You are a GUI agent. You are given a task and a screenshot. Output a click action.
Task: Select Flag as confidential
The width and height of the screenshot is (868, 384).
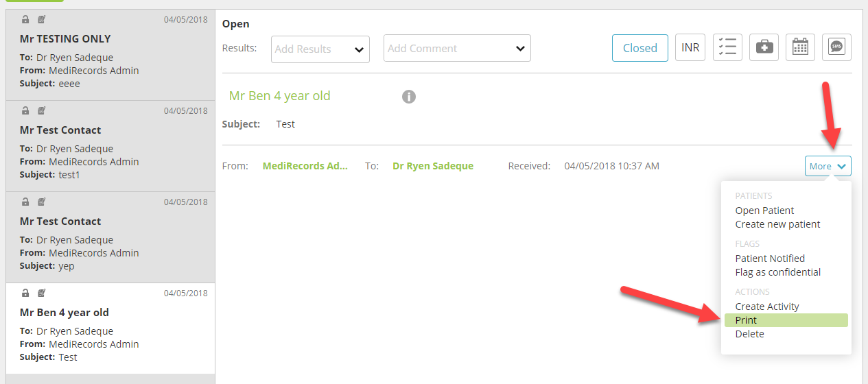[777, 272]
